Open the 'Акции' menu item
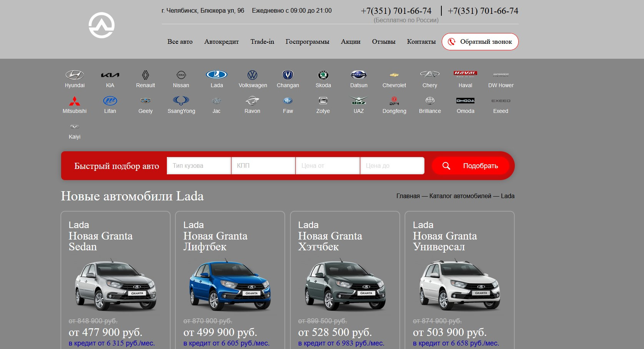This screenshot has width=644, height=349. coord(351,41)
